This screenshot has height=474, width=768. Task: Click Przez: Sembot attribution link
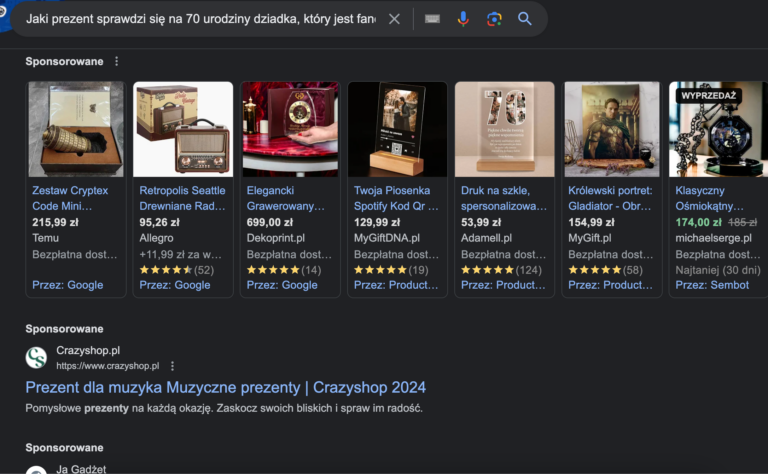pyautogui.click(x=712, y=285)
